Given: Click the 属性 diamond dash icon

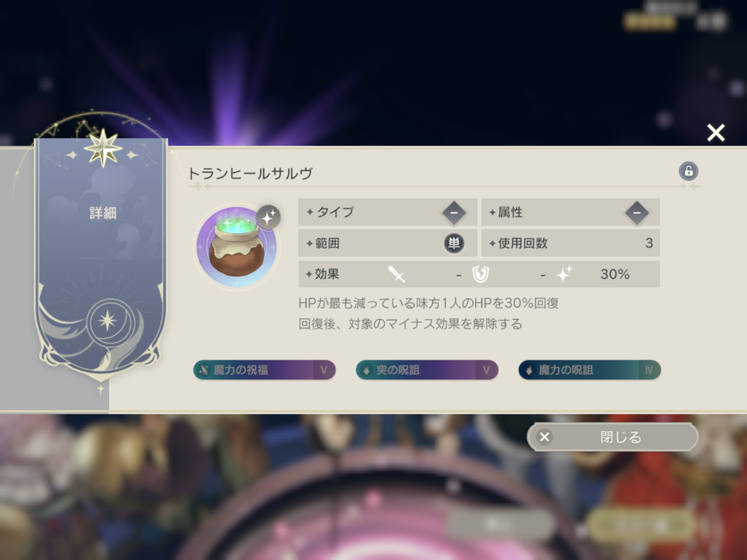Looking at the screenshot, I should coord(636,213).
